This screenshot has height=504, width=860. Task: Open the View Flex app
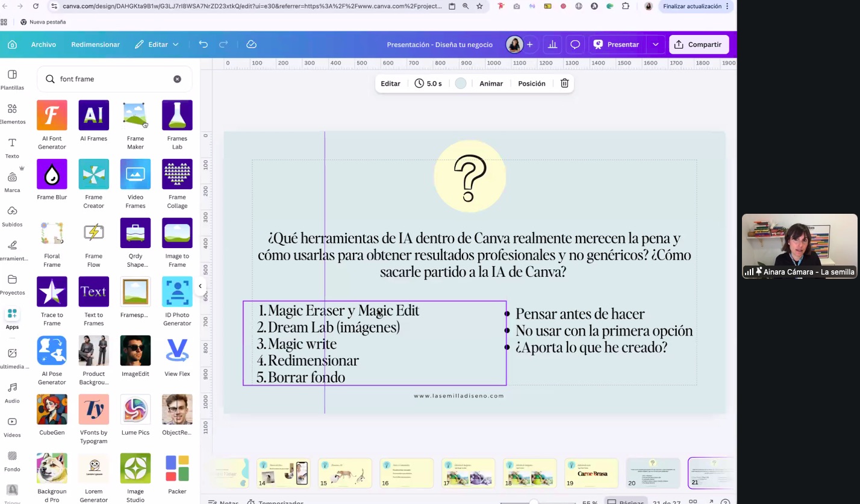pyautogui.click(x=177, y=350)
